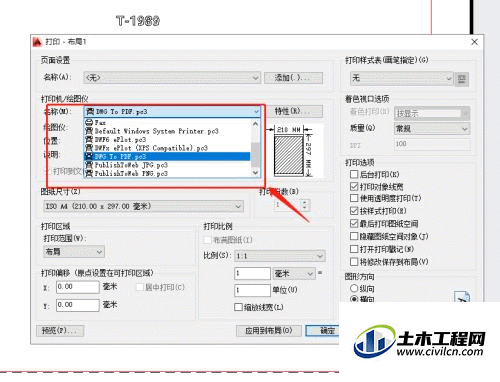
Task: Enable 将修改保存到布局(V) checkbox
Action: [354, 262]
